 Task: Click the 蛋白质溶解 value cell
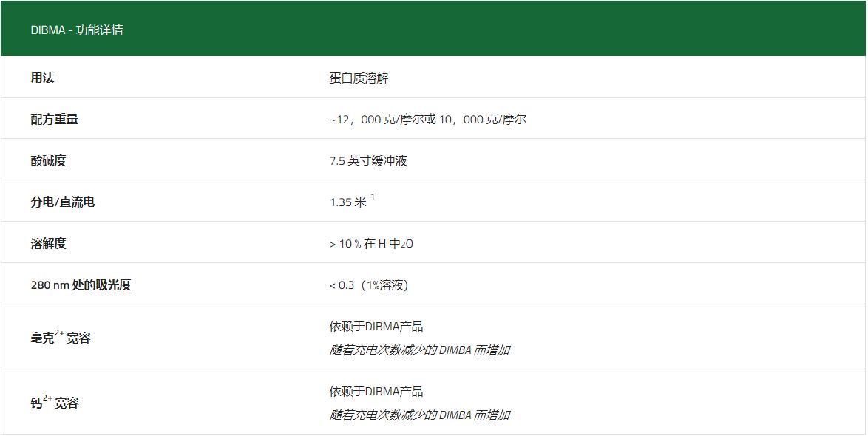pyautogui.click(x=365, y=75)
